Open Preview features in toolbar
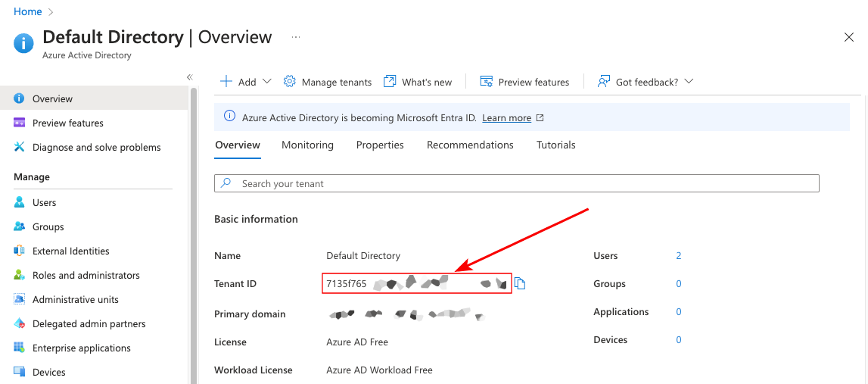Screen dimensions: 868x384 tap(525, 82)
